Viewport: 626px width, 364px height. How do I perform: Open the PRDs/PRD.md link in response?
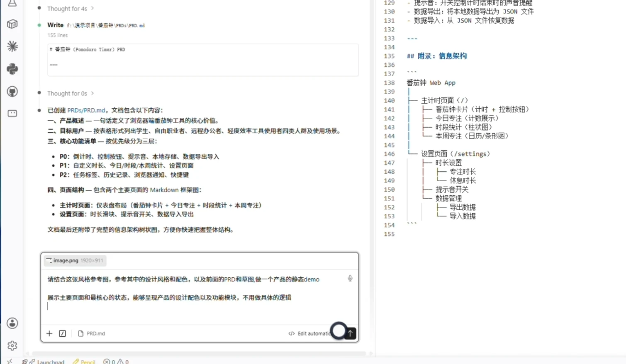pos(86,110)
